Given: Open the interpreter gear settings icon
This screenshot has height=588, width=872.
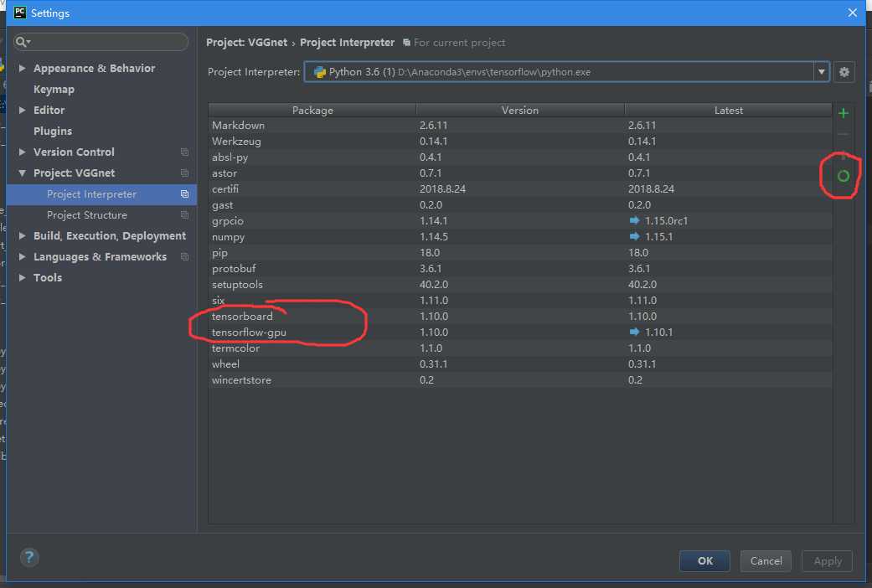Looking at the screenshot, I should click(x=844, y=72).
